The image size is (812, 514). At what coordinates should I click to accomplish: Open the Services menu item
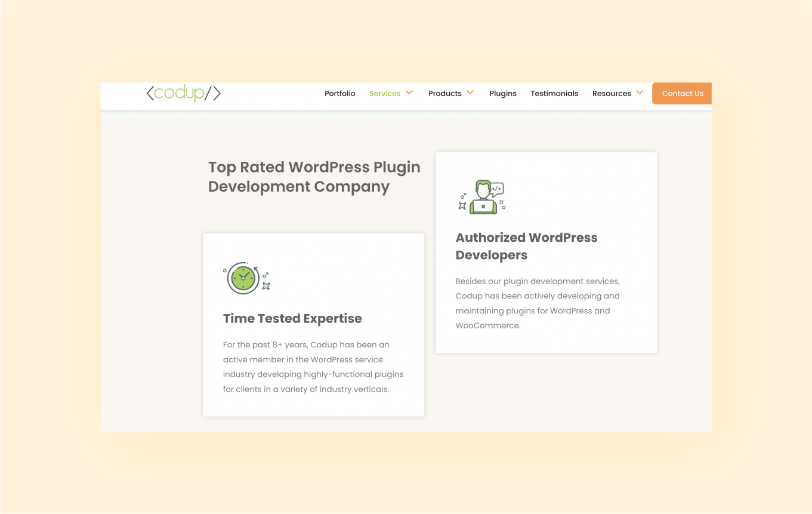pyautogui.click(x=385, y=94)
